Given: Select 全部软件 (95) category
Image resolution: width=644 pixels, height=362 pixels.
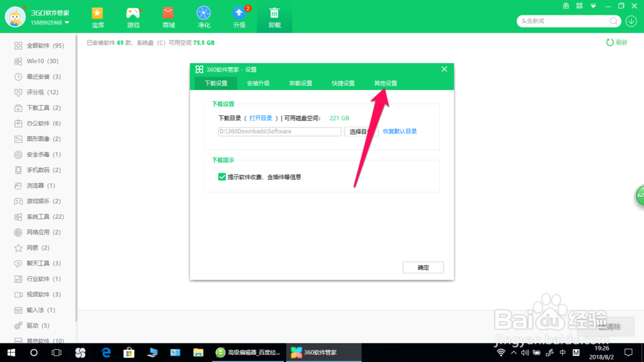Looking at the screenshot, I should point(39,46).
